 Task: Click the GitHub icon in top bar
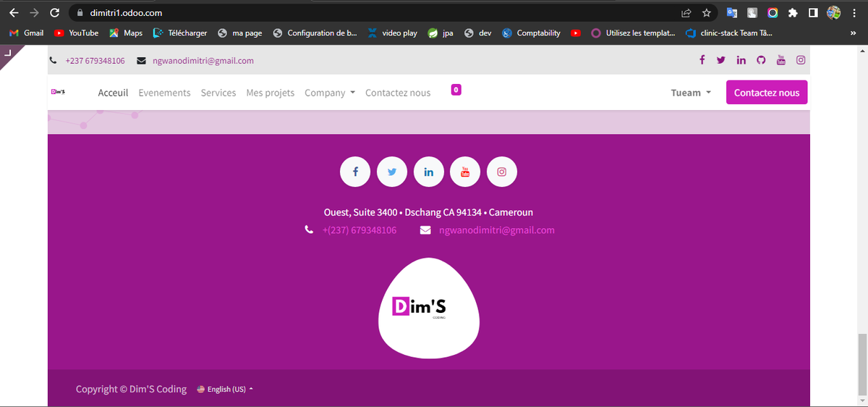coord(761,60)
